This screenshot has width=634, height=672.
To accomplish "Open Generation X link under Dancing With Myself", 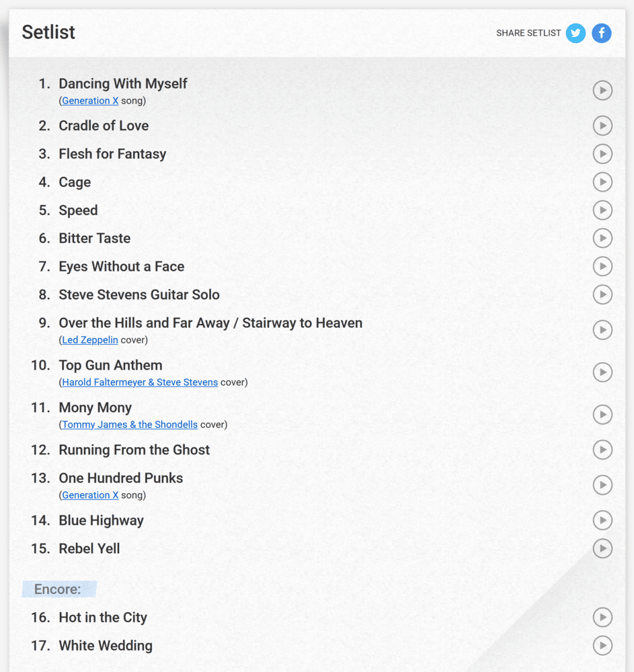I will pos(90,101).
